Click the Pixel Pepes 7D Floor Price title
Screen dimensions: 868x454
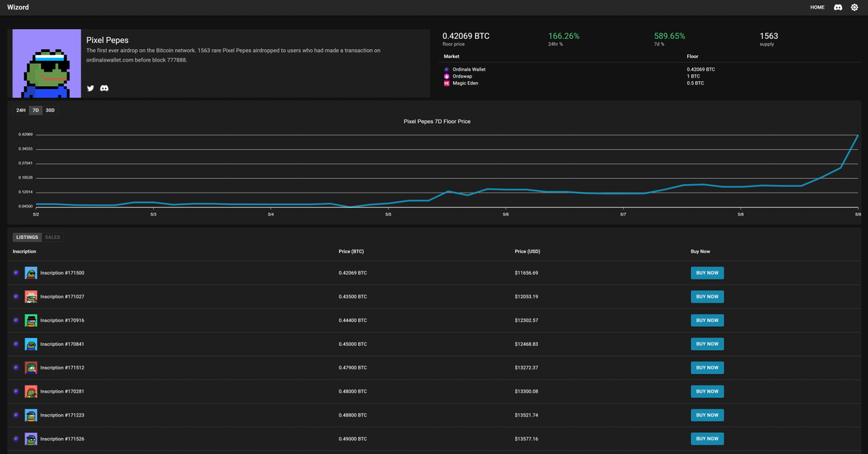pos(437,122)
